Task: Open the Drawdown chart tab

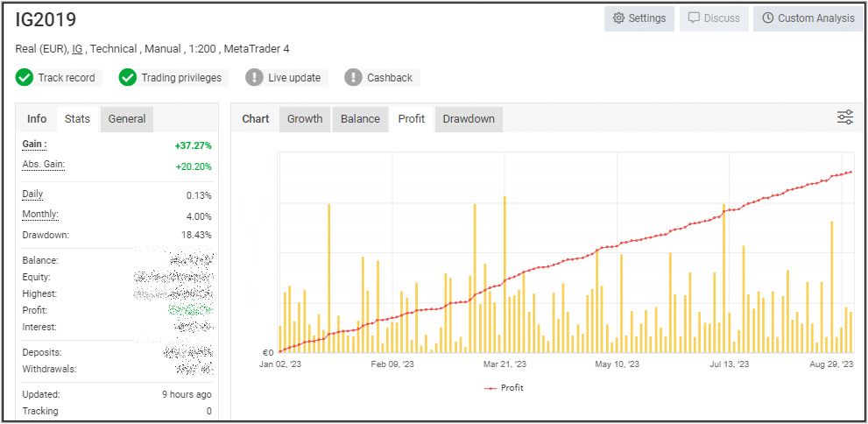Action: point(468,119)
